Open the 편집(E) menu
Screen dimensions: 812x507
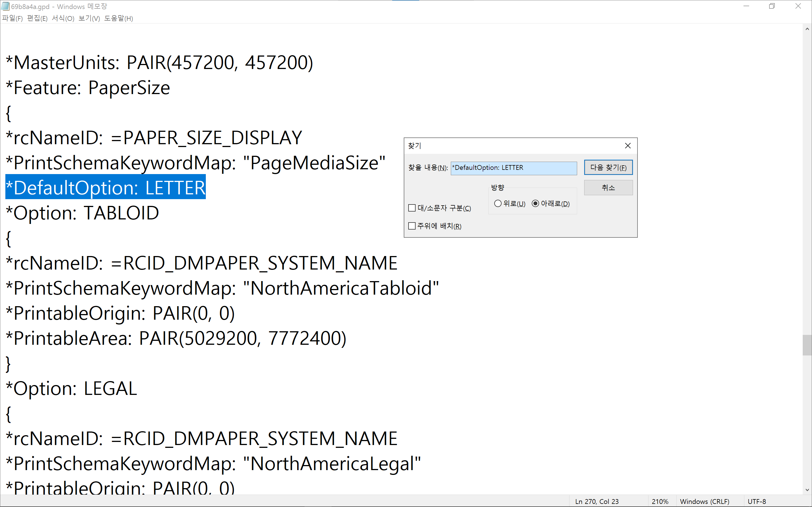pyautogui.click(x=37, y=18)
